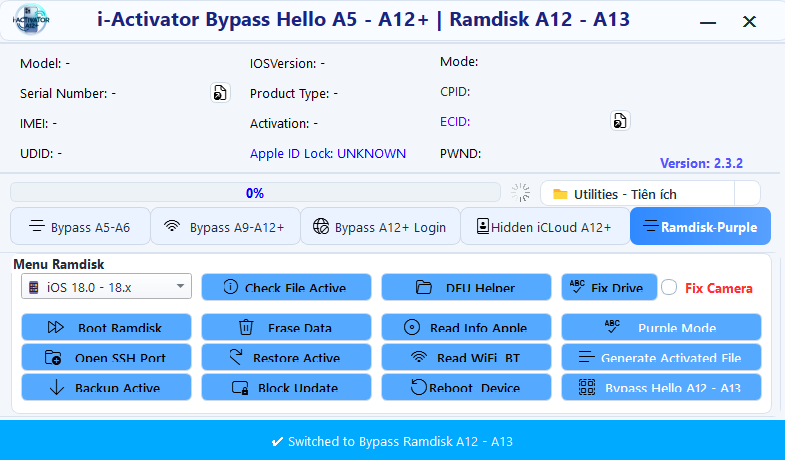
Task: Click the CPID: label
Action: [x=455, y=92]
